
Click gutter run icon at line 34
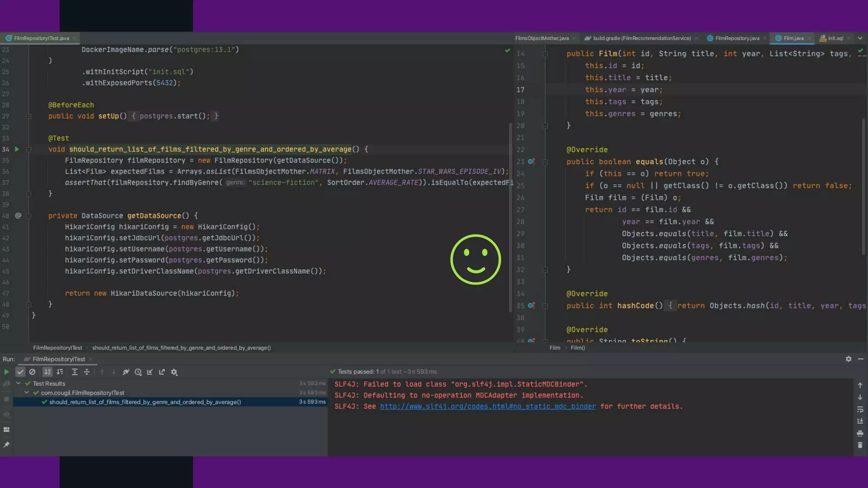[17, 149]
